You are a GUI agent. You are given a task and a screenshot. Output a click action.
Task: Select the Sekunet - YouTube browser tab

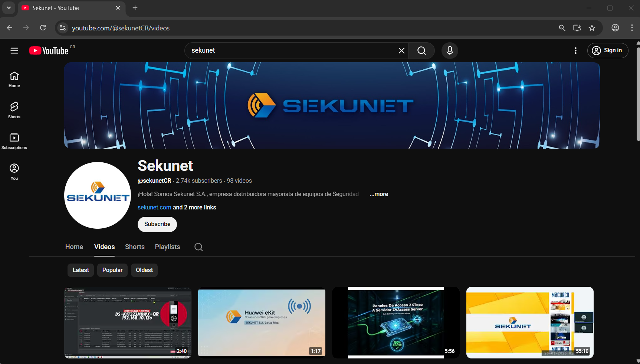(72, 8)
